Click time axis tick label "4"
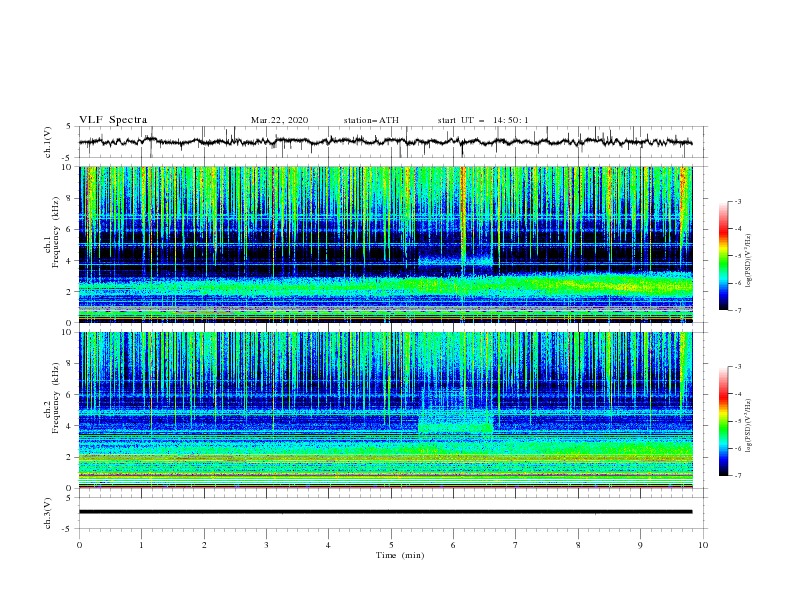792x612 pixels. (328, 545)
